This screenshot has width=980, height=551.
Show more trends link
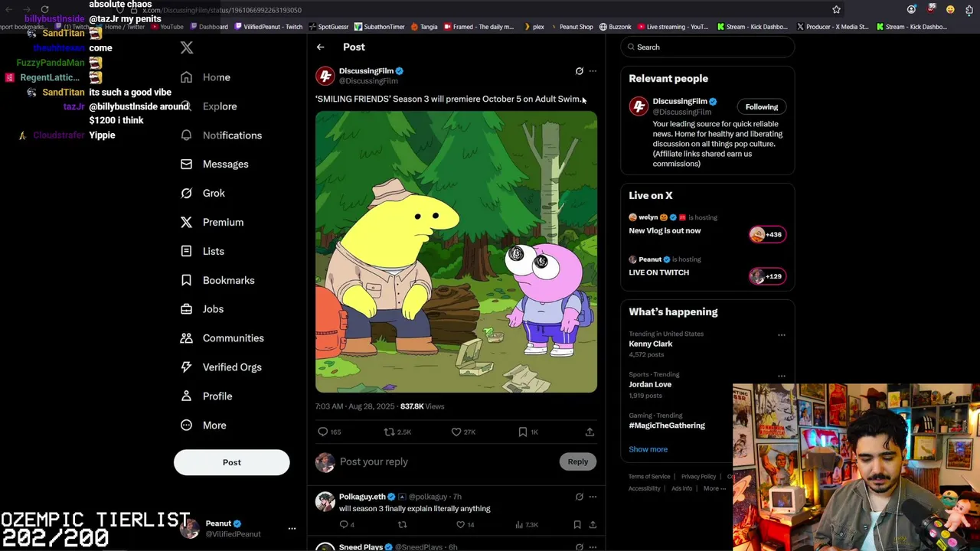(648, 449)
